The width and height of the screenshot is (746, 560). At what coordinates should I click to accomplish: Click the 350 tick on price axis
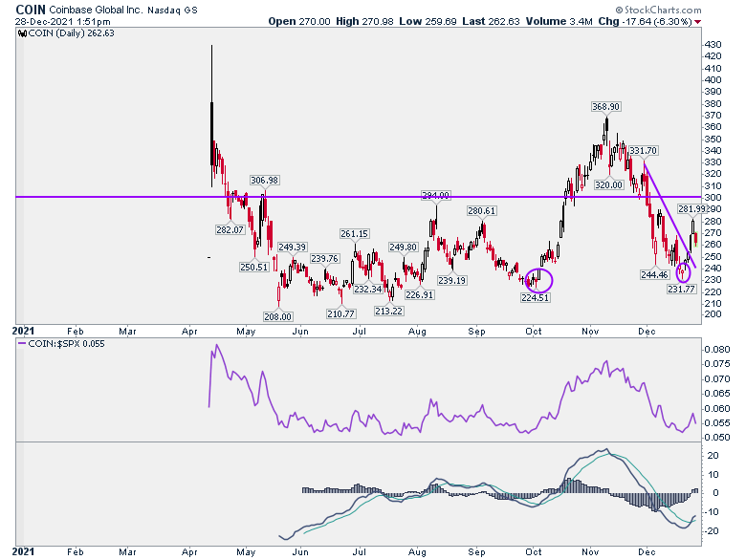tap(713, 140)
